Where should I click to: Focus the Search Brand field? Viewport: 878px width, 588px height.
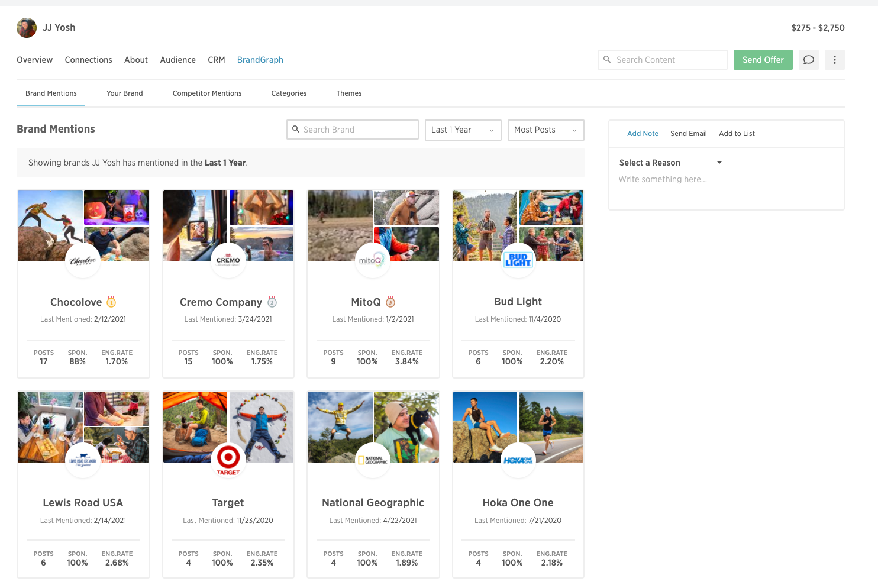point(353,130)
